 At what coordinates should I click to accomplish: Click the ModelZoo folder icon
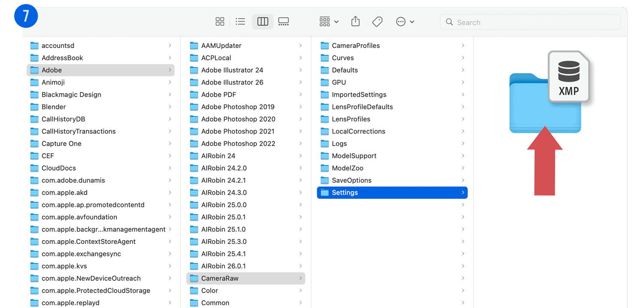tap(325, 168)
